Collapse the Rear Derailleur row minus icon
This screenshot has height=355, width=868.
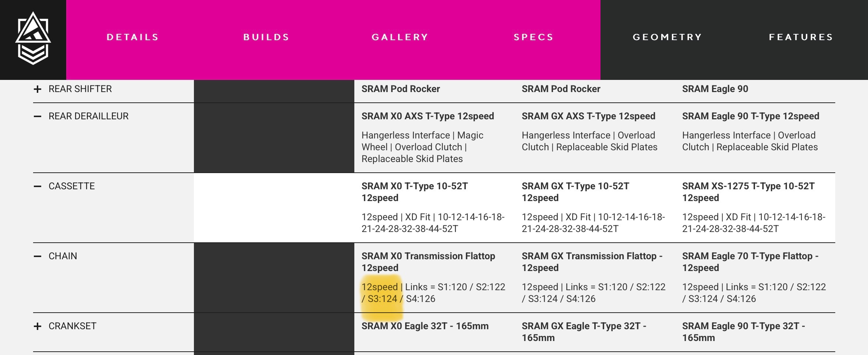[x=37, y=116]
